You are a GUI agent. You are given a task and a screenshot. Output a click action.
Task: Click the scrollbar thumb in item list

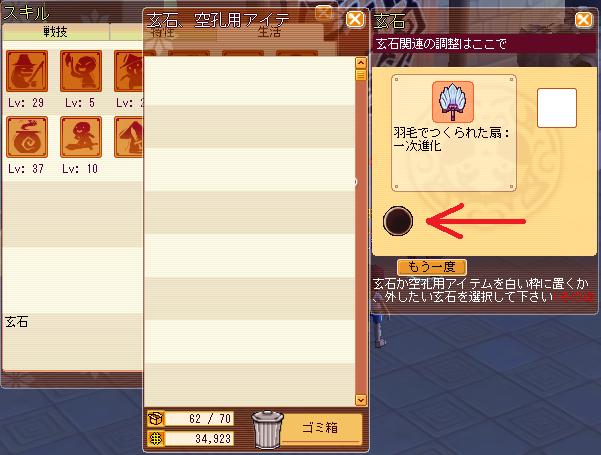(361, 75)
